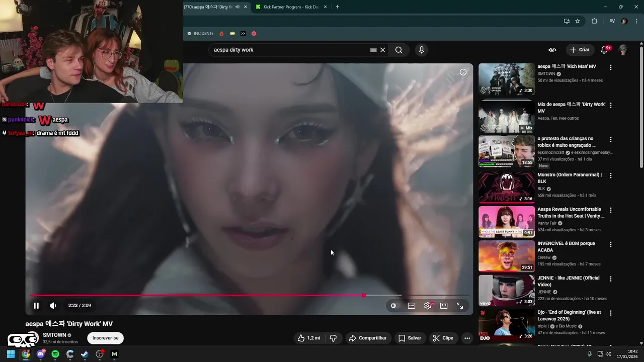
Task: Open 'JENNIE - like JENNIE (Official Video)' title
Action: click(569, 281)
